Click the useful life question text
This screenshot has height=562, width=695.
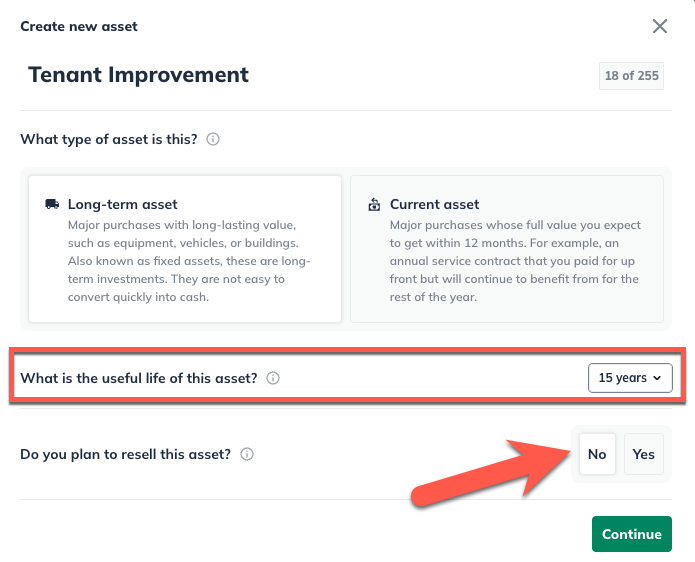point(139,378)
